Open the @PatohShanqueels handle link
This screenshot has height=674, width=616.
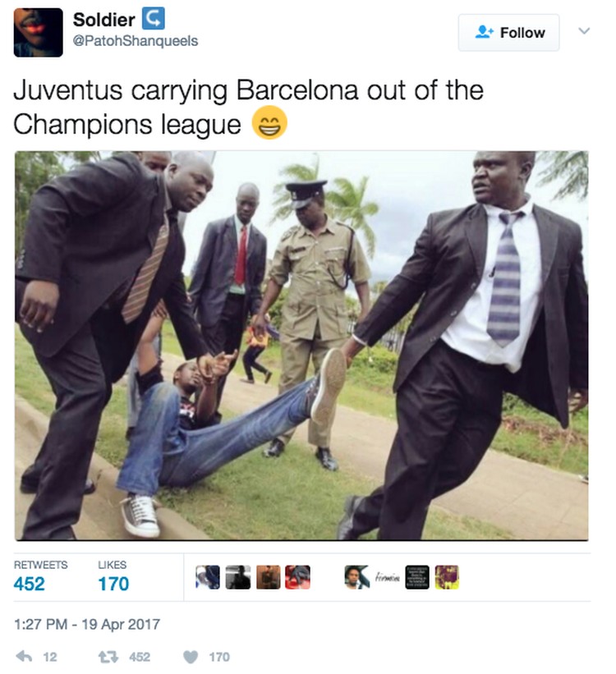click(136, 41)
